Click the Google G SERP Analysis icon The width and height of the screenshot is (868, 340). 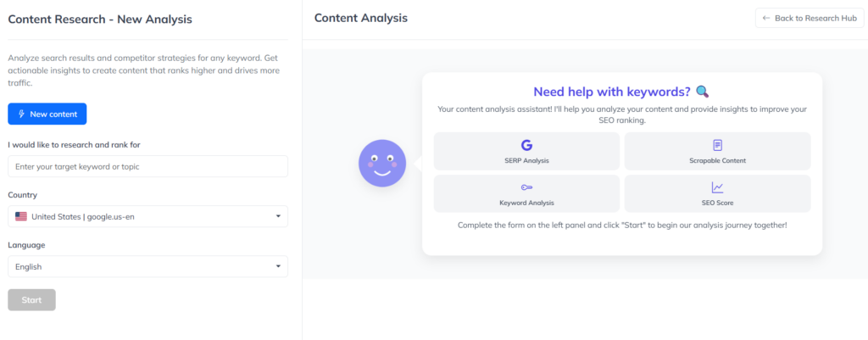(526, 146)
